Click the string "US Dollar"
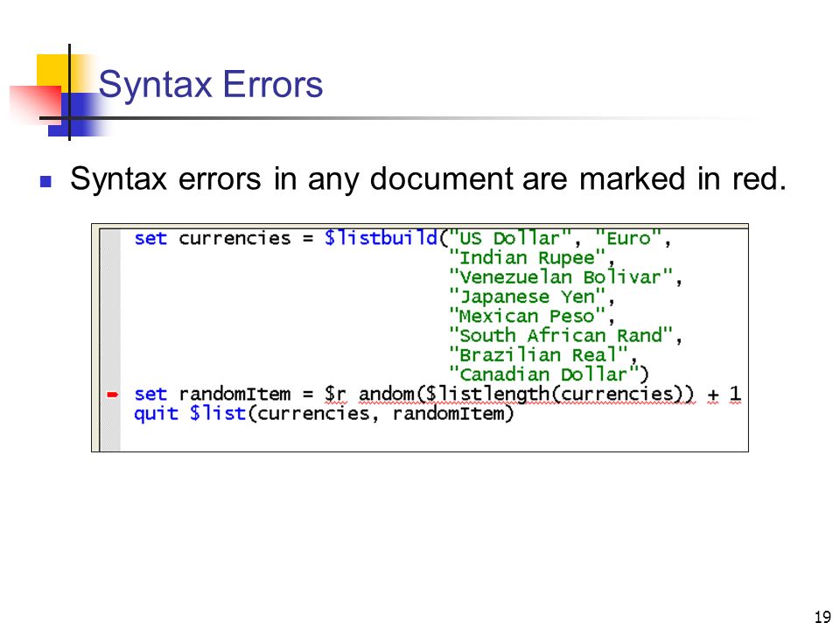This screenshot has height=630, width=840. [511, 238]
